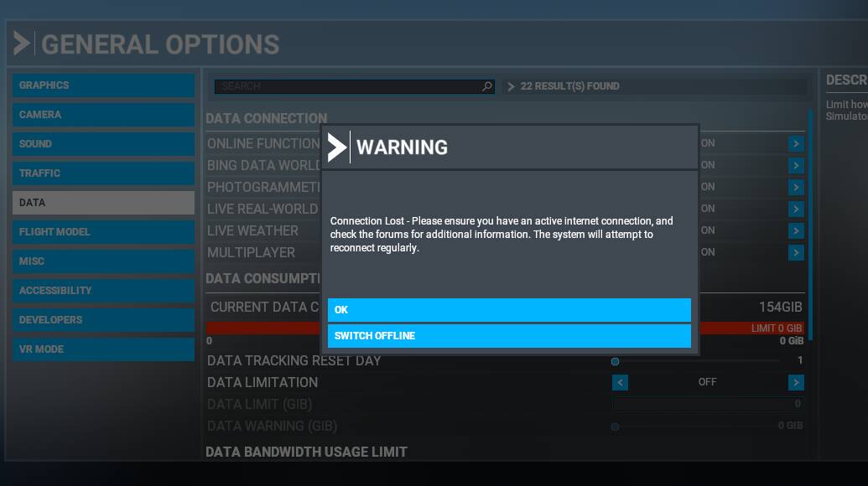Toggle Multiplayer with its right arrow
The image size is (868, 486).
click(x=796, y=253)
